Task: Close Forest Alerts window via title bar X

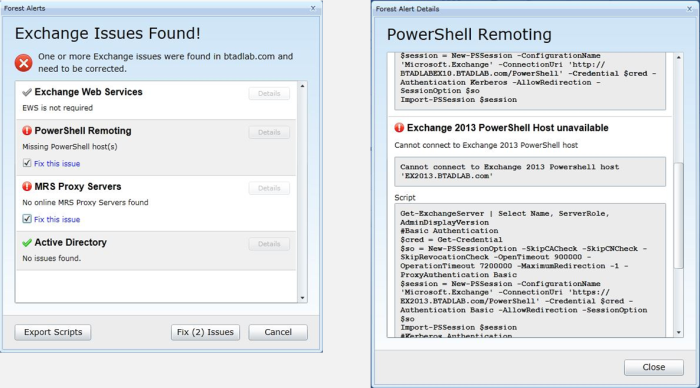Action: pos(313,8)
